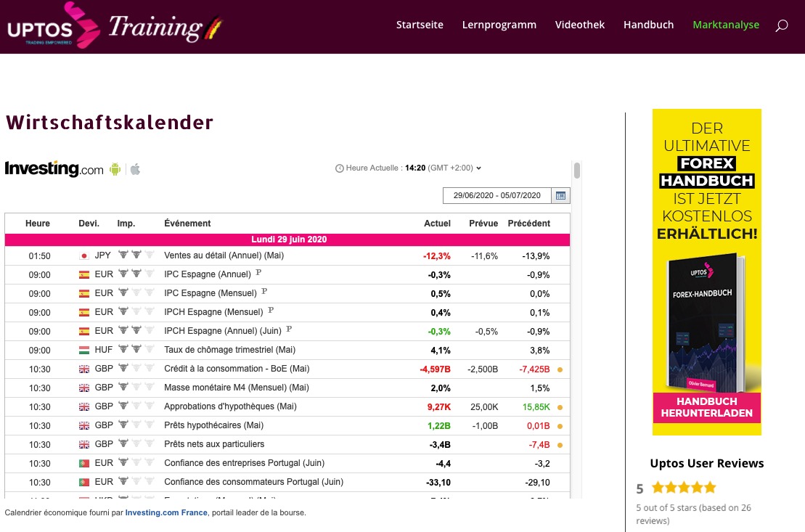Screen dimensions: 805x532
Task: Open the calendar date picker icon
Action: pyautogui.click(x=560, y=196)
